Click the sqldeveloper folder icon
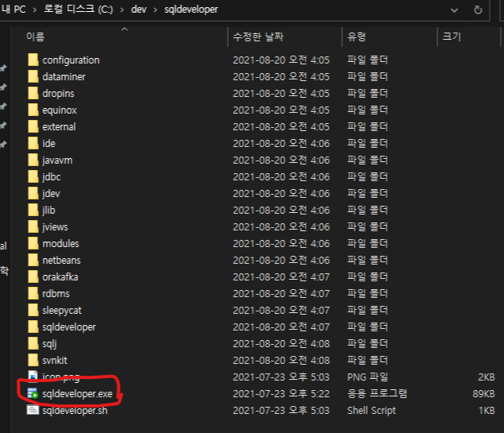This screenshot has width=504, height=433. pos(33,327)
